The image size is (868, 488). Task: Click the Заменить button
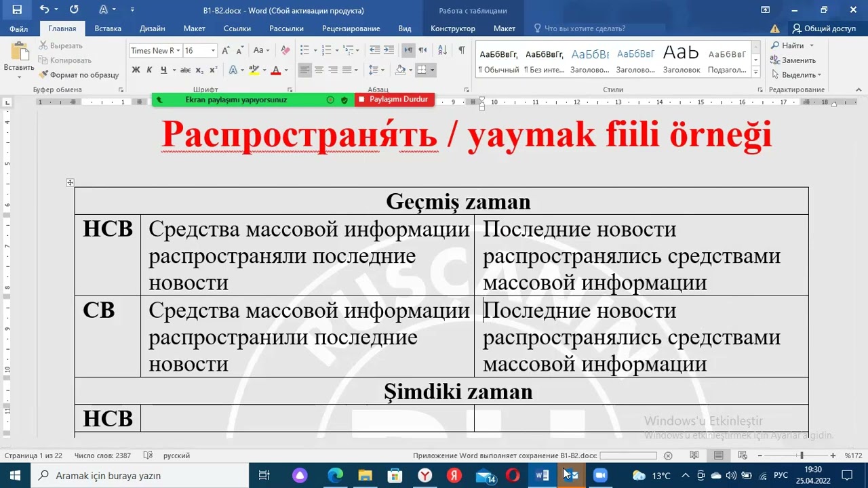coord(793,60)
